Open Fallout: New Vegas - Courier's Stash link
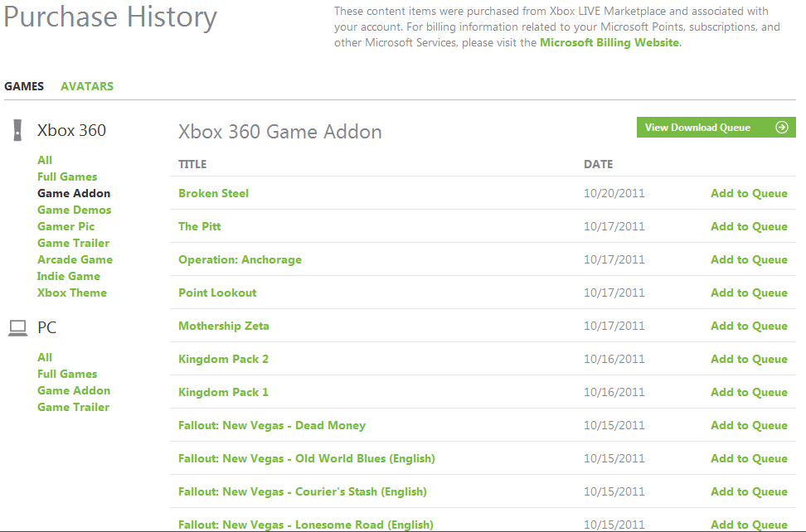806x532 pixels. (303, 492)
